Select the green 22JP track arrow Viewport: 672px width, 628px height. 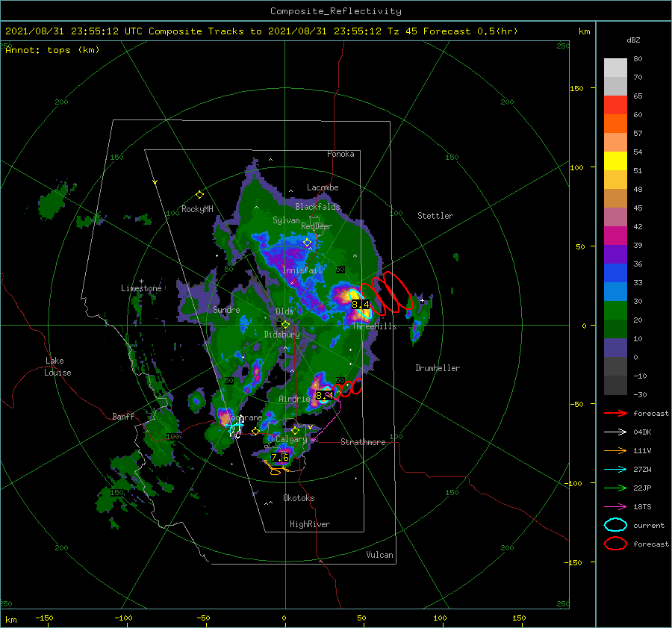[x=615, y=488]
